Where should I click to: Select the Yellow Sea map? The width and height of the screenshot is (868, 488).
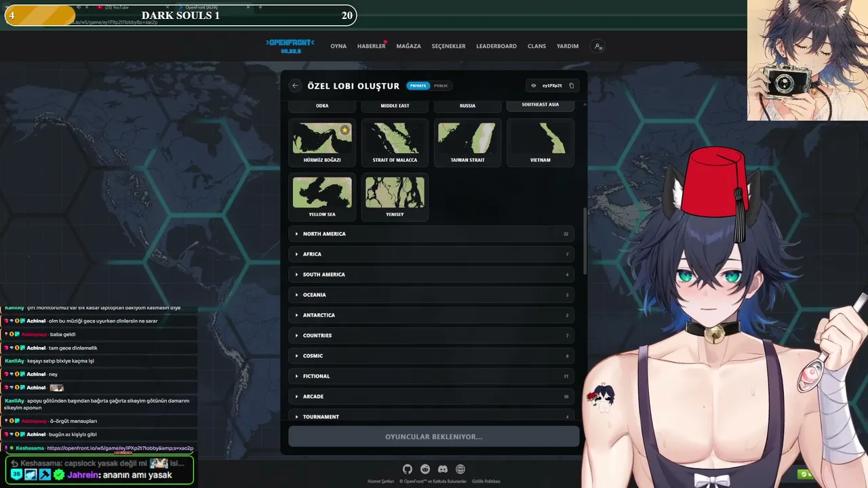322,197
